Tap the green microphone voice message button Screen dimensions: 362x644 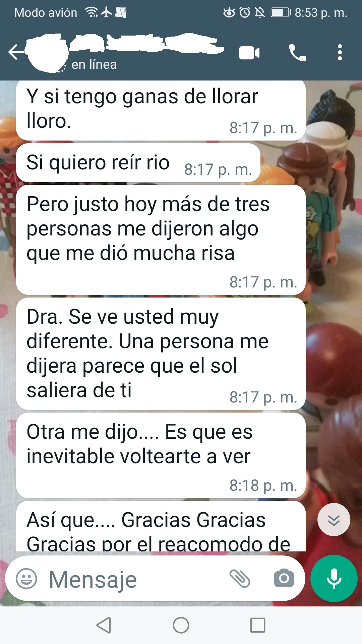[334, 578]
